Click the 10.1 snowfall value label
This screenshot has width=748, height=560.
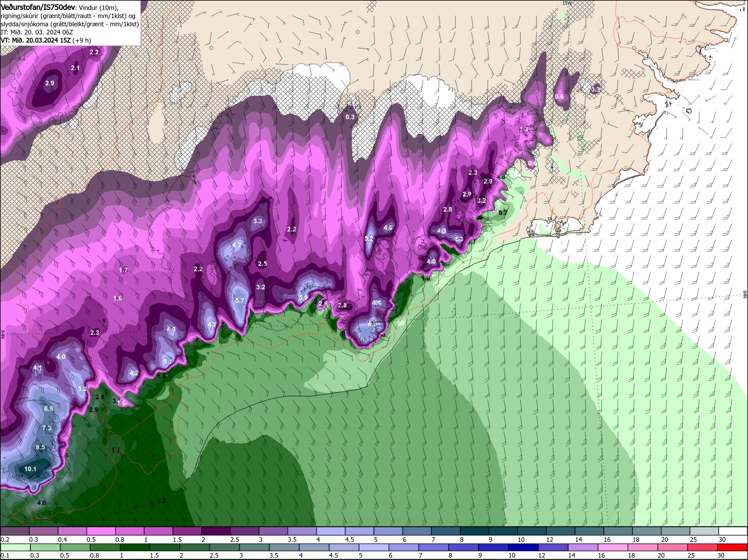(x=30, y=469)
